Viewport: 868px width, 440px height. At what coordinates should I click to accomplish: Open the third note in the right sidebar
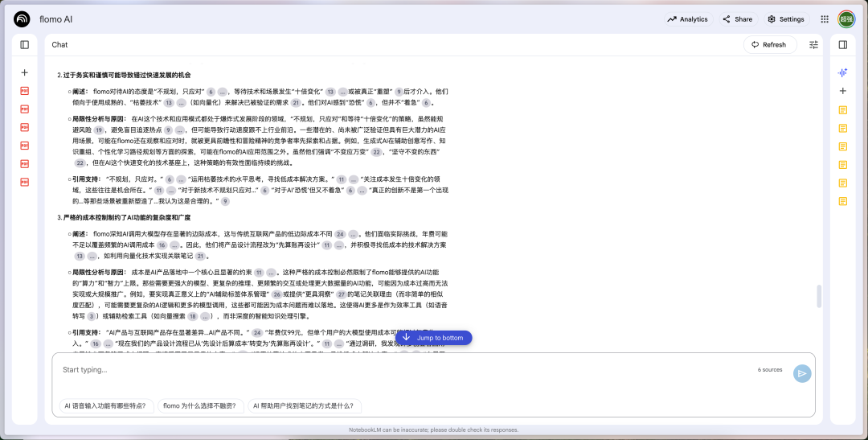pyautogui.click(x=842, y=147)
